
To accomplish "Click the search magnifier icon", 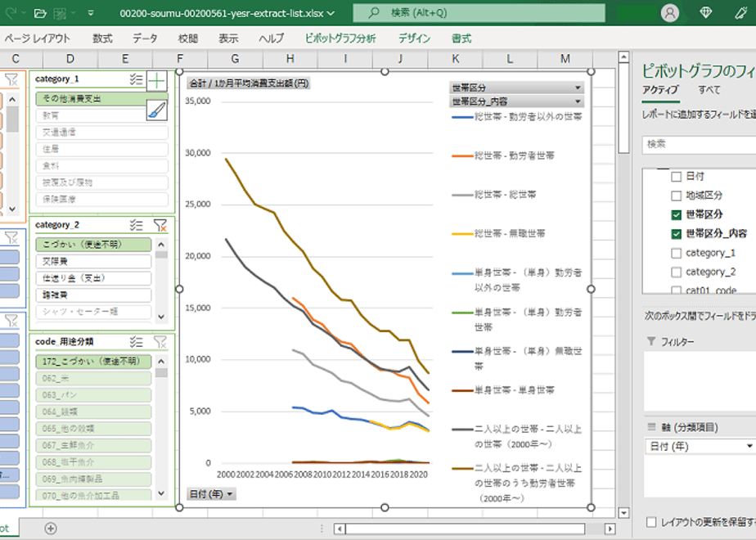I will click(374, 13).
